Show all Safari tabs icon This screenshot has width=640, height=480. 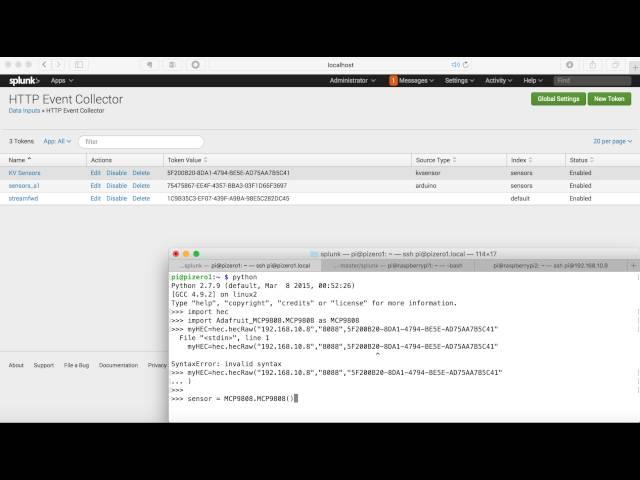(x=615, y=64)
